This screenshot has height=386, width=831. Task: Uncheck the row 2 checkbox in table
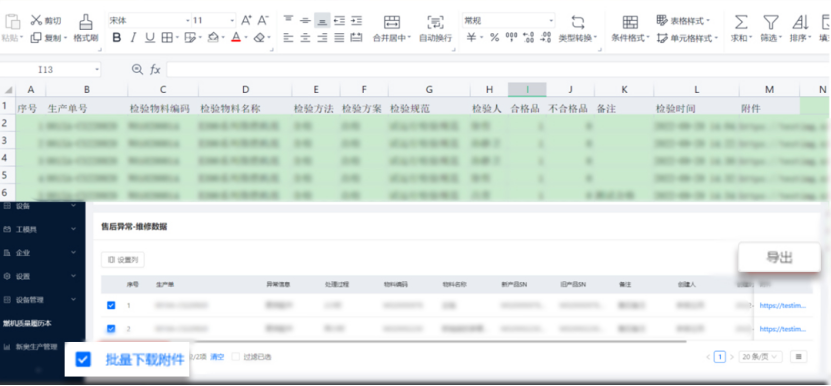pos(111,329)
